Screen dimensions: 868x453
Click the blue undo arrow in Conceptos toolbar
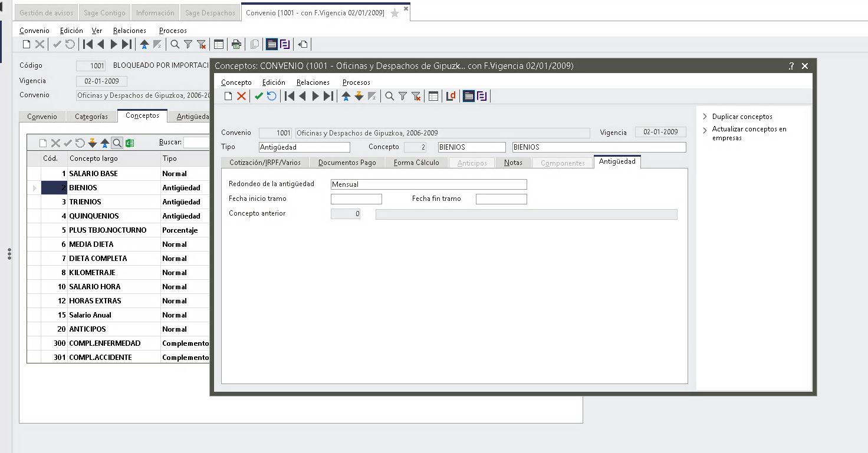point(271,96)
